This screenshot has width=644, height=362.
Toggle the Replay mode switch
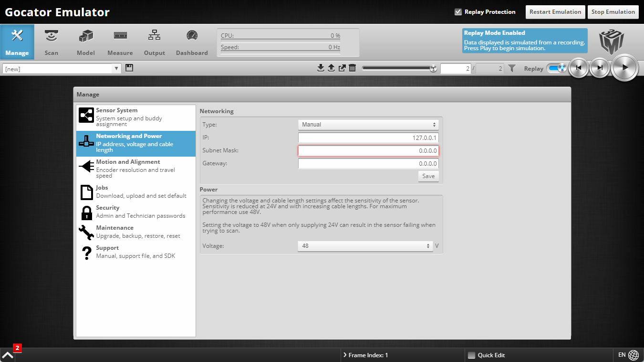tap(556, 68)
